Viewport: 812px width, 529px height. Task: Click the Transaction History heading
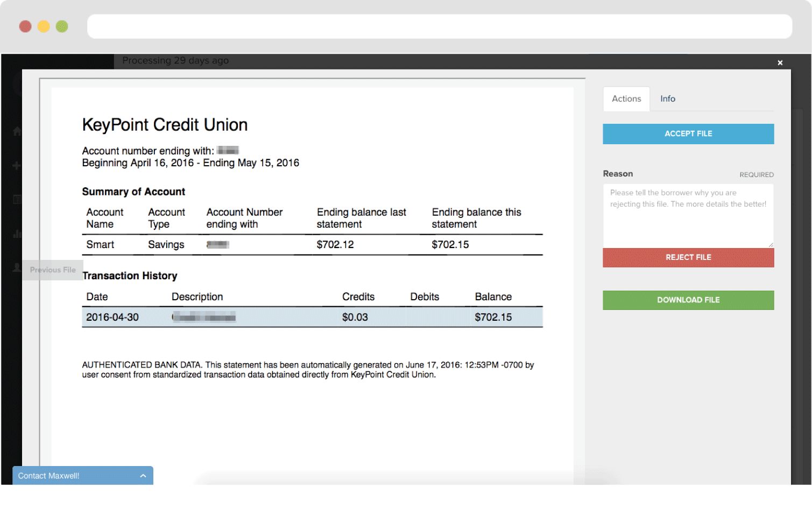130,276
